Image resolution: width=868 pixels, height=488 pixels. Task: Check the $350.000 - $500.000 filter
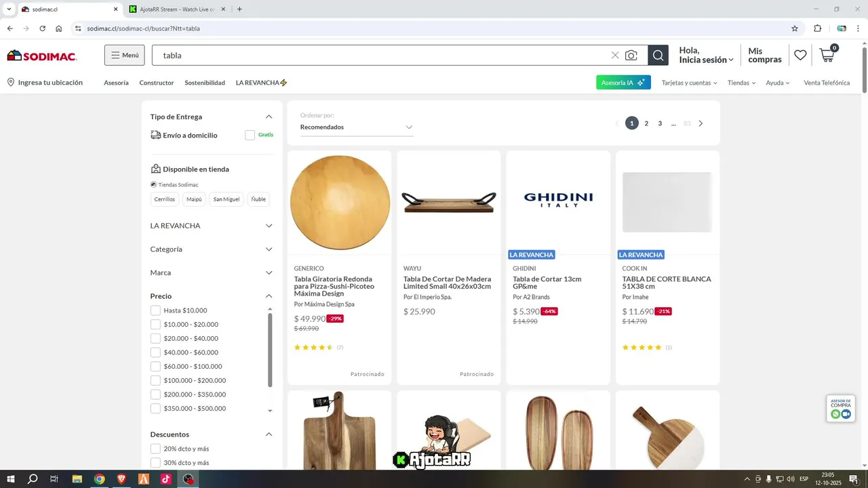155,409
